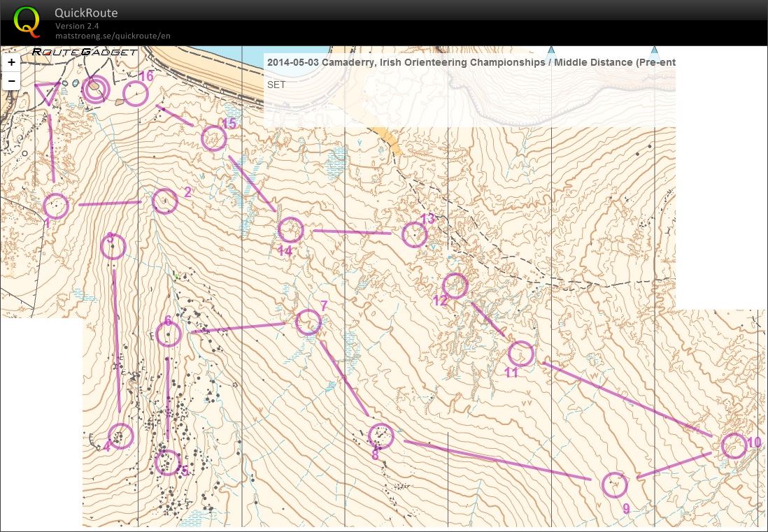Click the QuickRoute Q logo
The width and height of the screenshot is (768, 532).
tap(26, 22)
